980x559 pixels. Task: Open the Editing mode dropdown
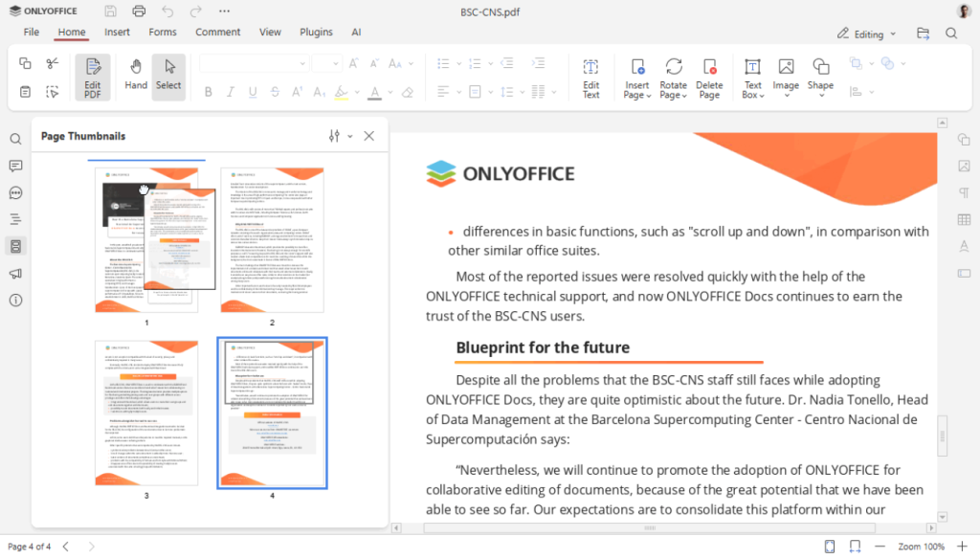(x=866, y=34)
